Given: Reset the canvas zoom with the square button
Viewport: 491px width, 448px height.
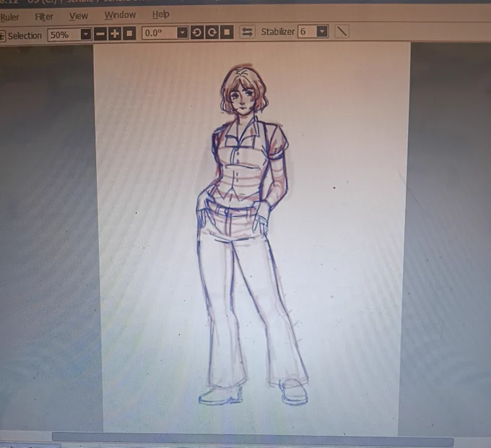Looking at the screenshot, I should coord(129,33).
